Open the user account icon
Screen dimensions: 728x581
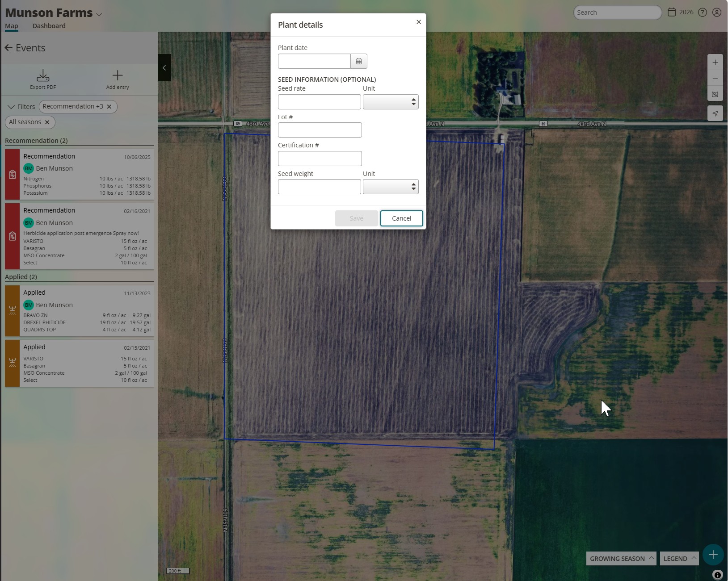[717, 13]
